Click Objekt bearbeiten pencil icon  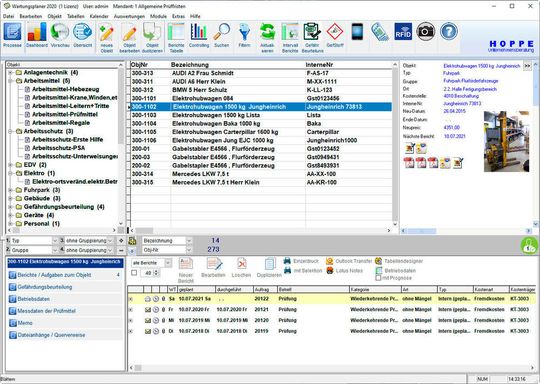tap(129, 37)
